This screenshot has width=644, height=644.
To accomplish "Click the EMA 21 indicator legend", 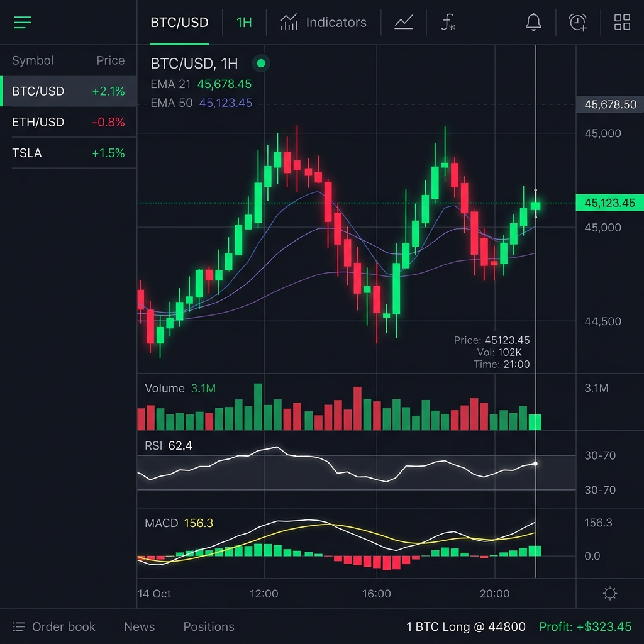I will 201,84.
